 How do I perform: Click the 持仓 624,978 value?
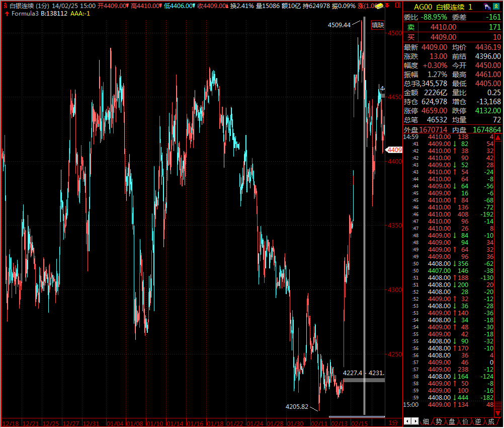pos(434,102)
